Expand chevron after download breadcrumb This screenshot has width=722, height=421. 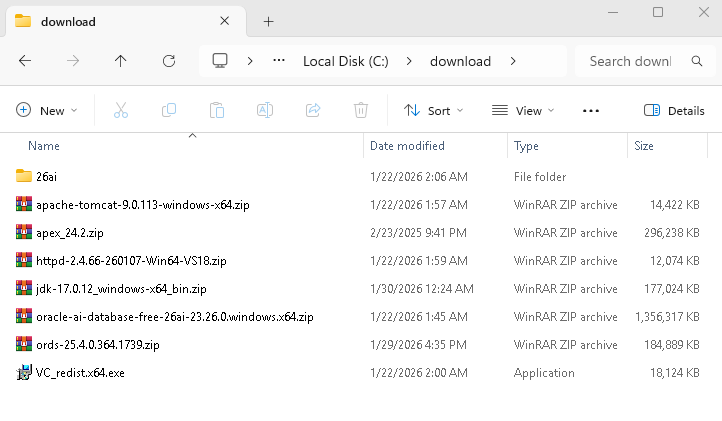pos(513,61)
